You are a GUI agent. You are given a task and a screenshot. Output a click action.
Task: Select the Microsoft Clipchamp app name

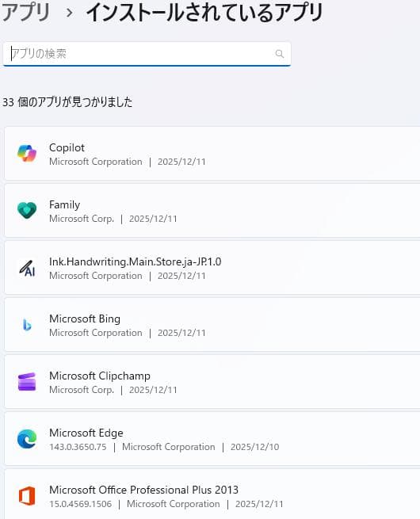tap(100, 376)
